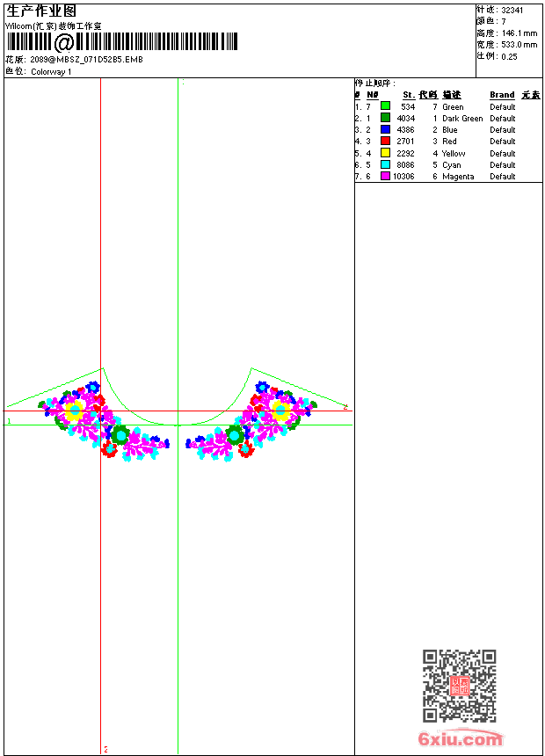Screen dimensions: 545x756
Task: Click the Brand column header
Action: coord(502,95)
